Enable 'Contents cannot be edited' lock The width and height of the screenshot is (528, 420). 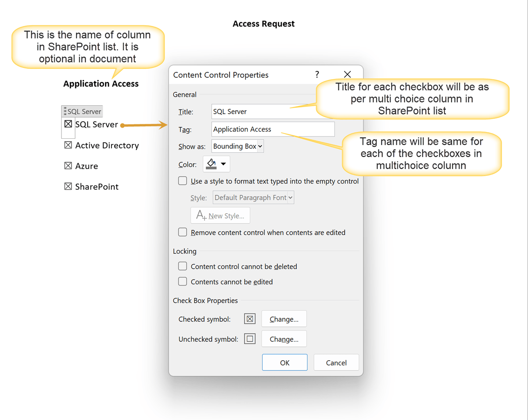pyautogui.click(x=183, y=281)
